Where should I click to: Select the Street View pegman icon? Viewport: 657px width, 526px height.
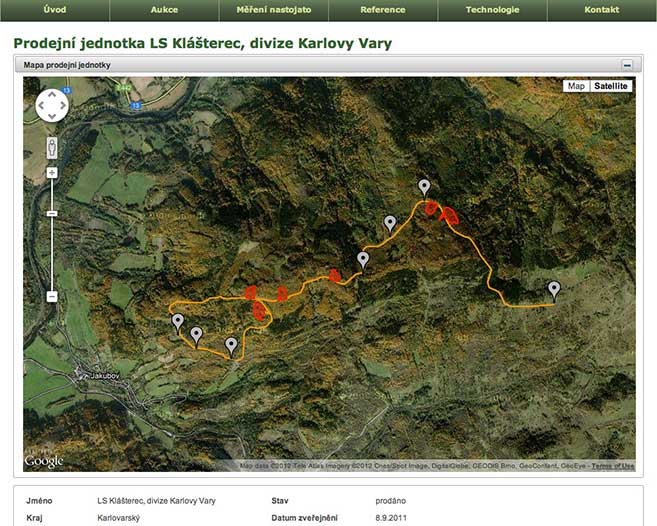coord(51,149)
